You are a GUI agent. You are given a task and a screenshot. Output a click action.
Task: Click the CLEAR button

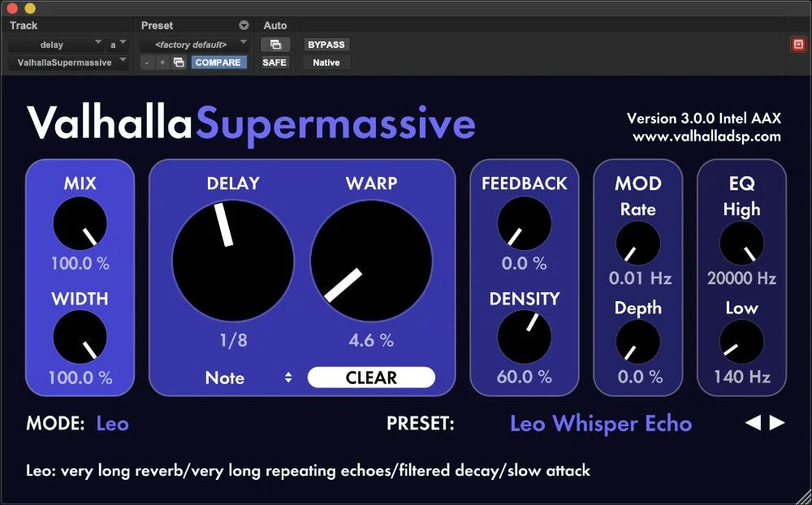[x=371, y=378]
